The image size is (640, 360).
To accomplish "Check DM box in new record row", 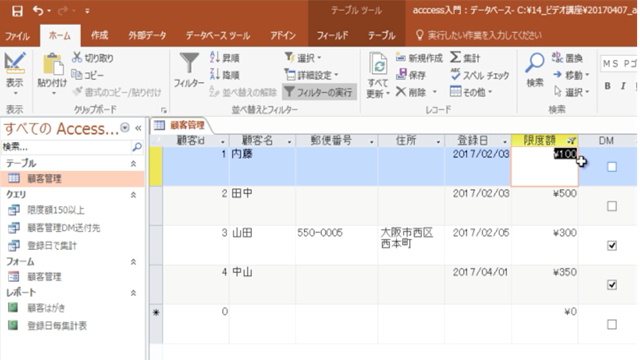I will (612, 324).
